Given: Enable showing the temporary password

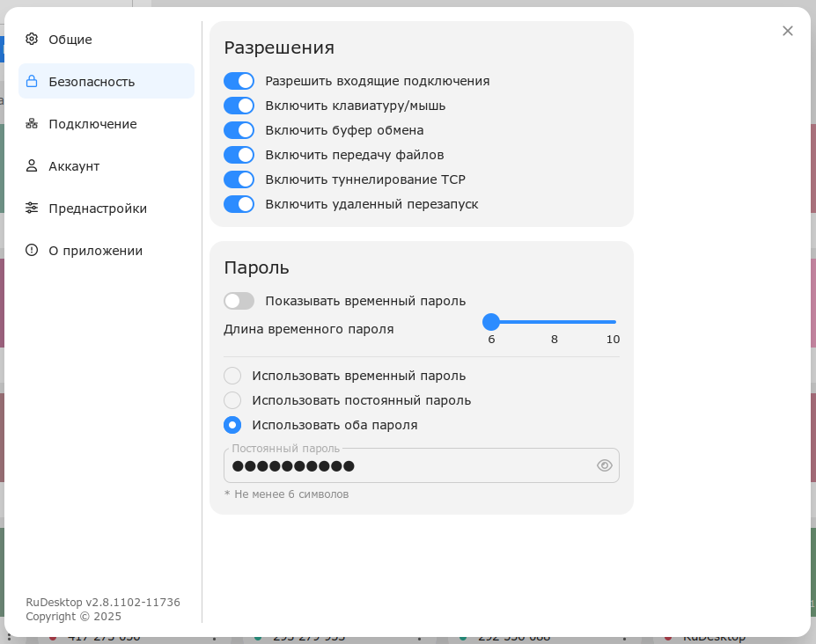Looking at the screenshot, I should pos(239,301).
